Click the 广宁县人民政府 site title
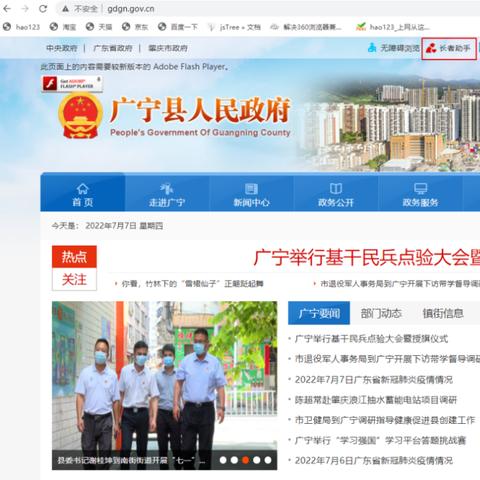This screenshot has height=480, width=480. tap(200, 110)
